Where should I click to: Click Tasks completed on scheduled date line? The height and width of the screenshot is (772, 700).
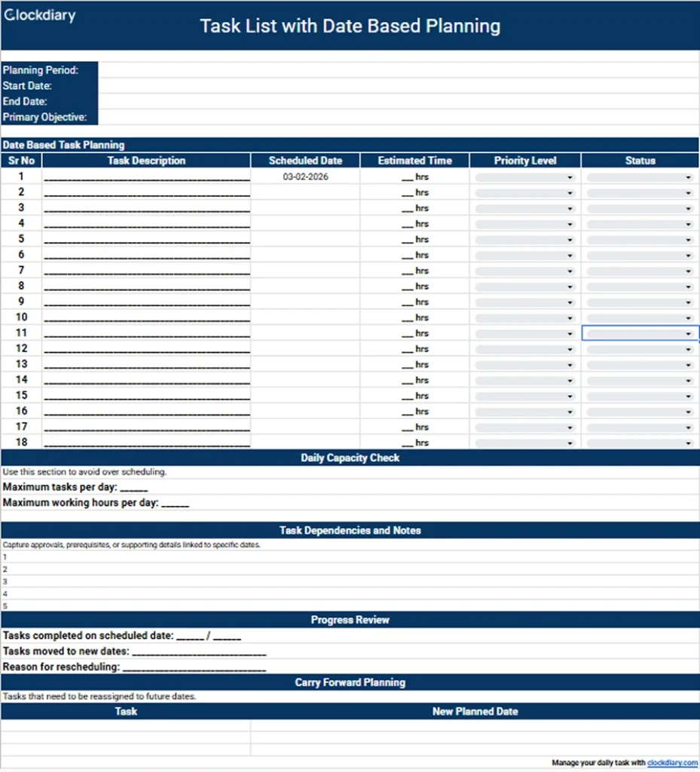pyautogui.click(x=122, y=636)
